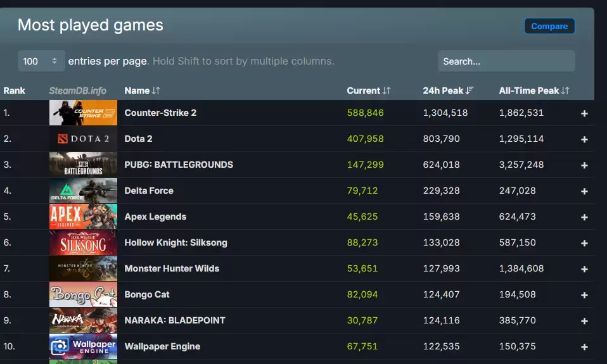Click plus icon next to Hollow Knight: Silksong
The image size is (607, 364).
coord(584,243)
